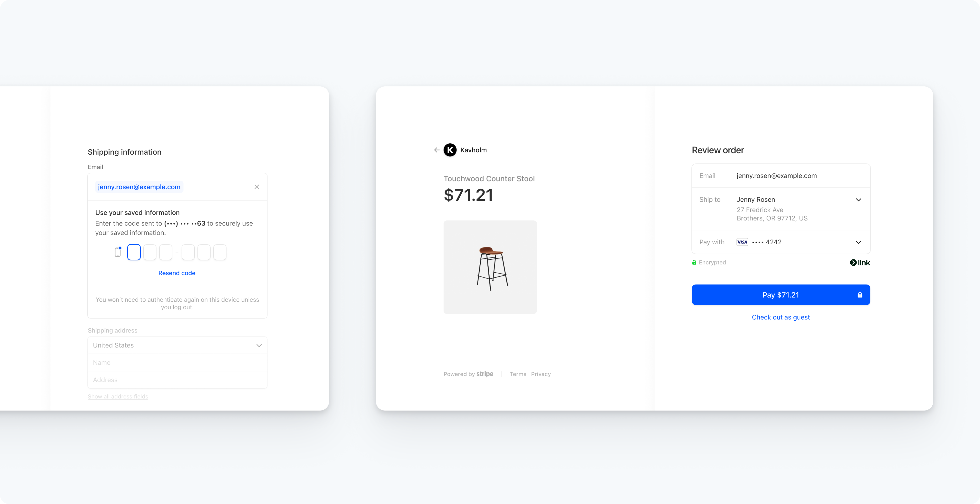The image size is (980, 504).
Task: Click the Pay $71.21 button
Action: coord(781,294)
